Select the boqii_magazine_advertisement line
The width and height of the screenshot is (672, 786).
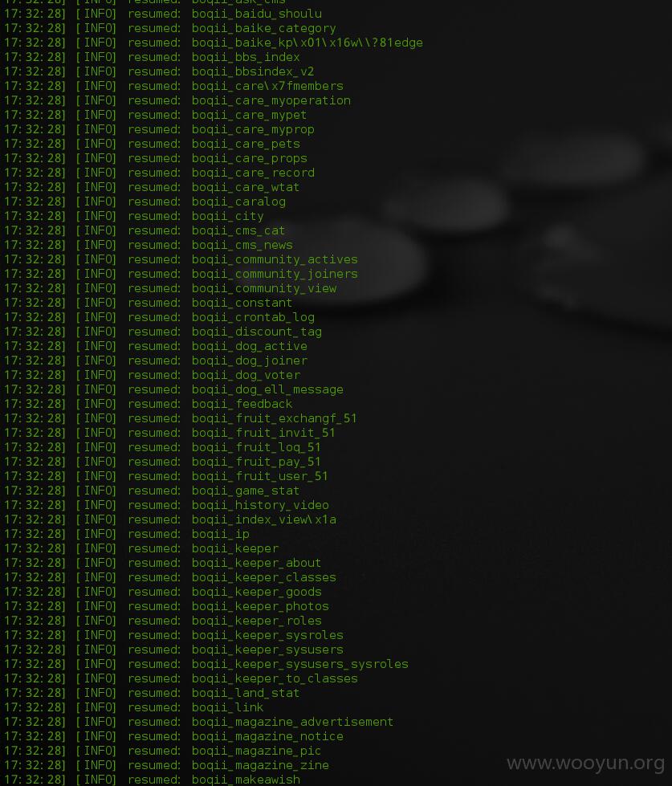[199, 723]
